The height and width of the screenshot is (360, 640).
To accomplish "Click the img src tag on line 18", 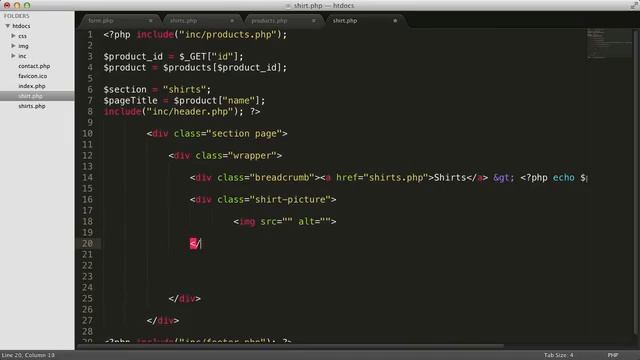I will 284,222.
